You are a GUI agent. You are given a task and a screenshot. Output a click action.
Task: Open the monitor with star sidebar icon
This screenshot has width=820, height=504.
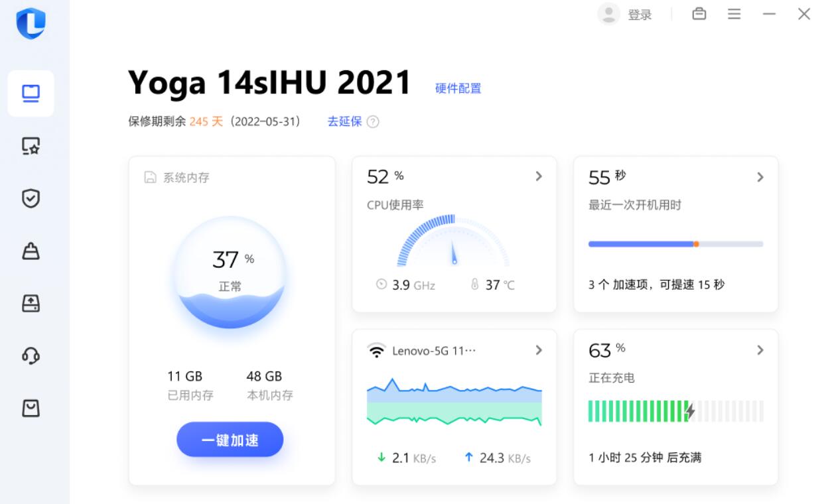31,146
